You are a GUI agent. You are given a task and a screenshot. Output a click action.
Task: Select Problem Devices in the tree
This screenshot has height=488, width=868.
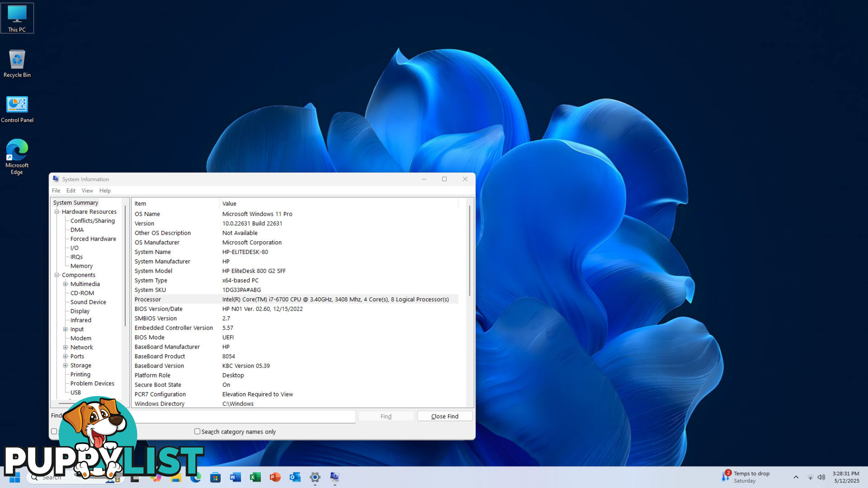[92, 384]
